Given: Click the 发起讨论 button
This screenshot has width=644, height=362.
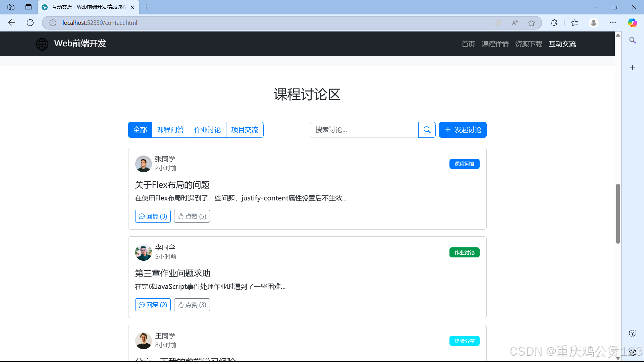Looking at the screenshot, I should coord(463,130).
